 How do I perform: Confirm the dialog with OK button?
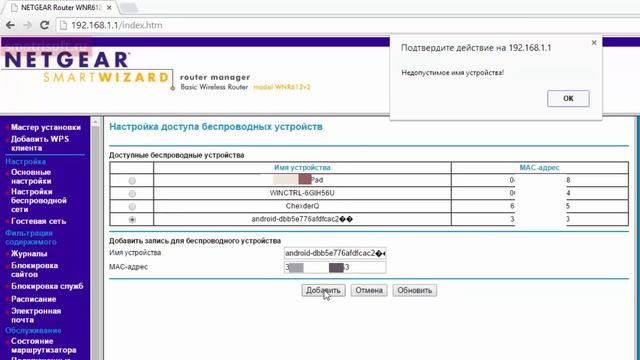[568, 98]
